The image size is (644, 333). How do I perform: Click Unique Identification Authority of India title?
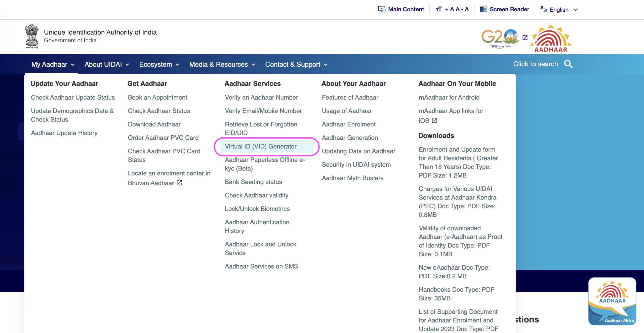pyautogui.click(x=100, y=32)
